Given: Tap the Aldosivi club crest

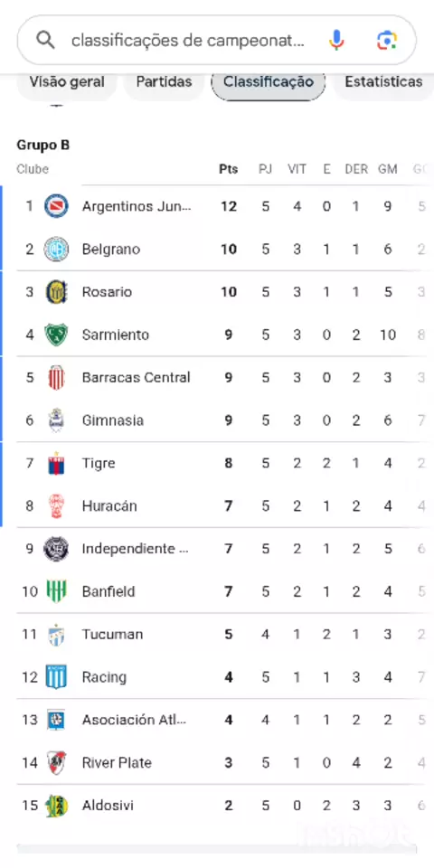Looking at the screenshot, I should (x=56, y=806).
